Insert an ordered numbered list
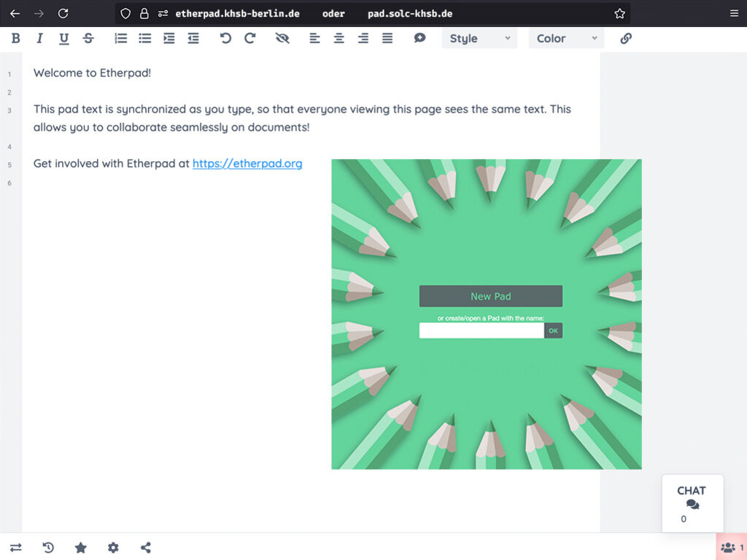 (x=121, y=39)
